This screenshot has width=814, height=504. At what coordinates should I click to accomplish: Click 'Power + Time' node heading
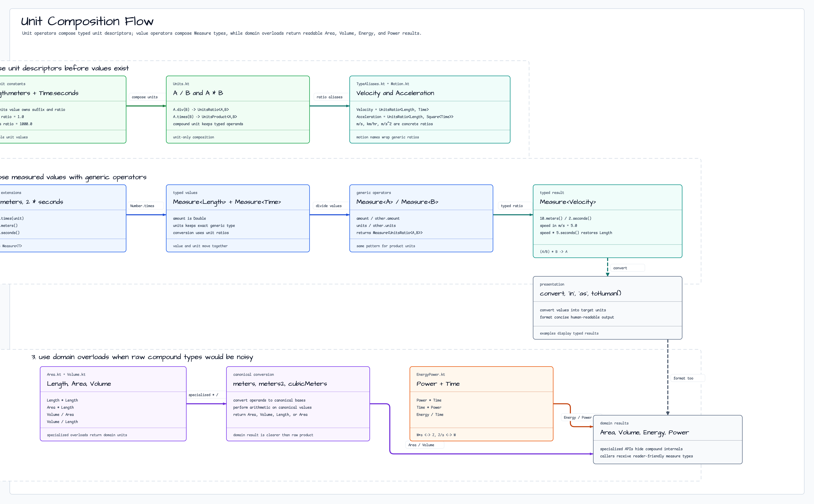[438, 384]
